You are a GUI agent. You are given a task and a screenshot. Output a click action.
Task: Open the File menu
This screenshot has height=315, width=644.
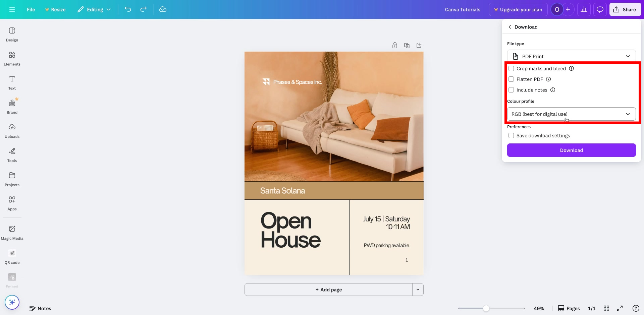point(31,9)
